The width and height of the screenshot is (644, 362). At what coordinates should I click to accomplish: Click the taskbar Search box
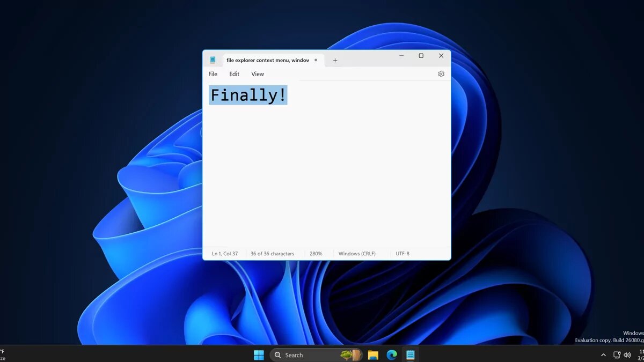(316, 355)
